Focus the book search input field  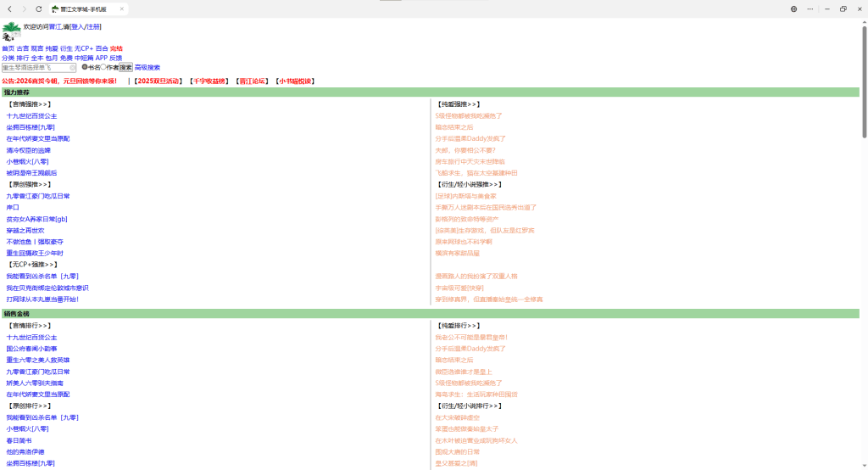36,67
